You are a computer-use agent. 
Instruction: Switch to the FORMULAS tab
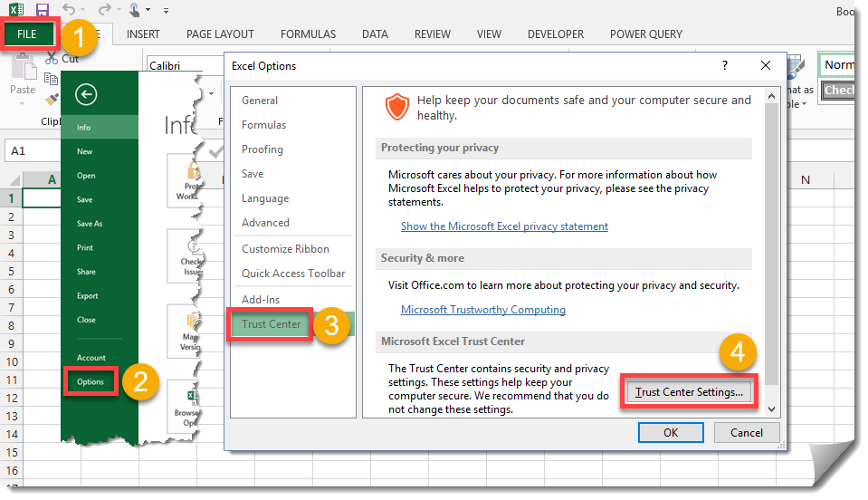coord(309,34)
